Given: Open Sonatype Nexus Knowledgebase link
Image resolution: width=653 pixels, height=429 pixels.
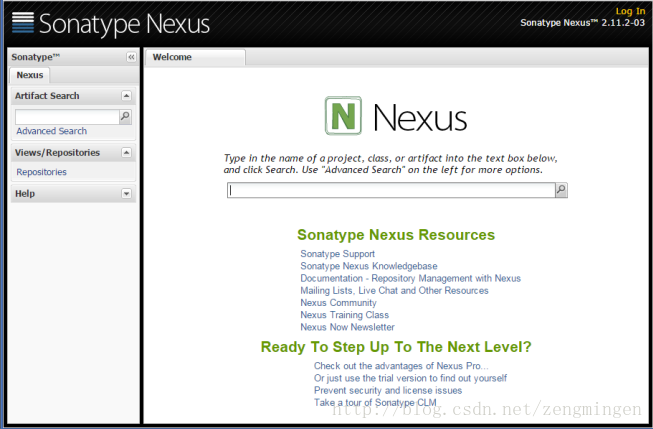Looking at the screenshot, I should [369, 266].
